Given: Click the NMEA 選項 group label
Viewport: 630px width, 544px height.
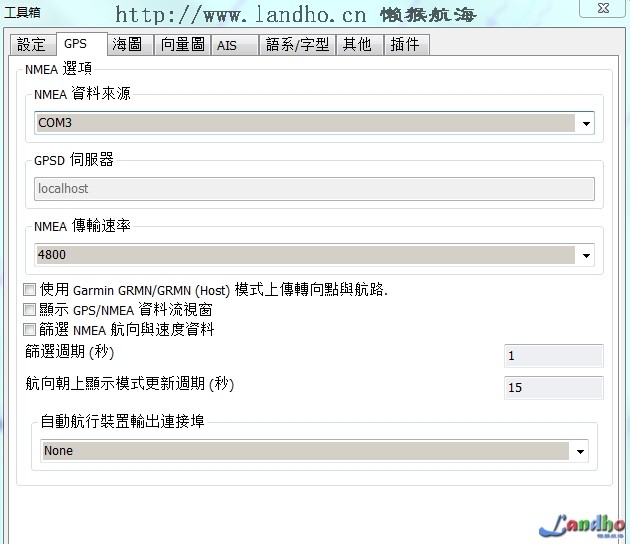Looking at the screenshot, I should click(59, 69).
